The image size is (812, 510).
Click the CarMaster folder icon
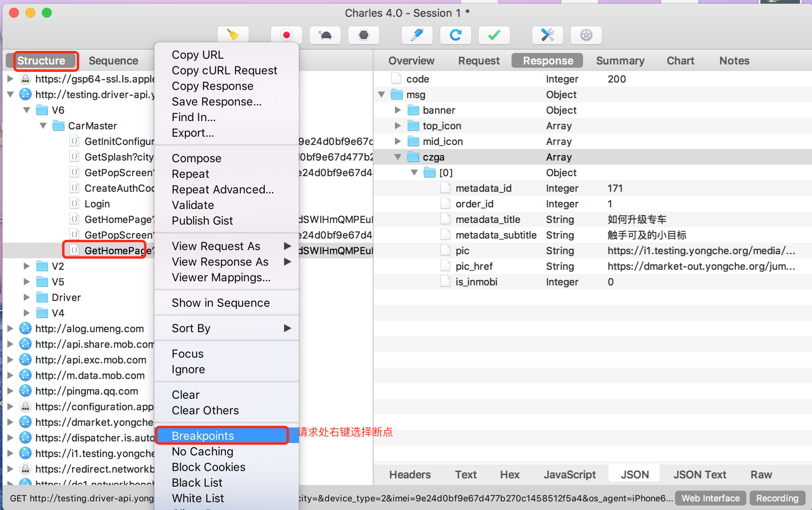58,126
